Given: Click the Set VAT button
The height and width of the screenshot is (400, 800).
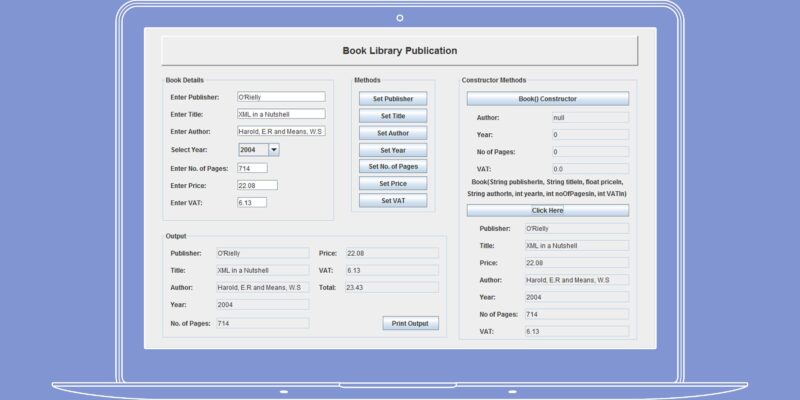Looking at the screenshot, I should click(393, 201).
